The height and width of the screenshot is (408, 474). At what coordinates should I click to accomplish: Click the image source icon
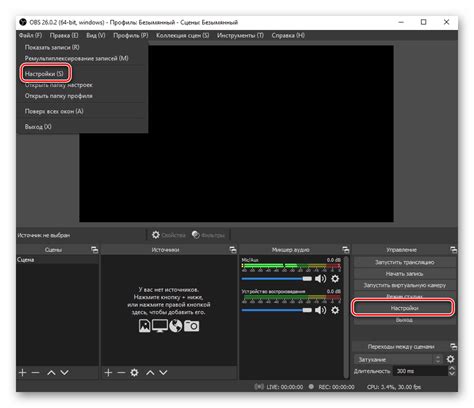click(144, 326)
